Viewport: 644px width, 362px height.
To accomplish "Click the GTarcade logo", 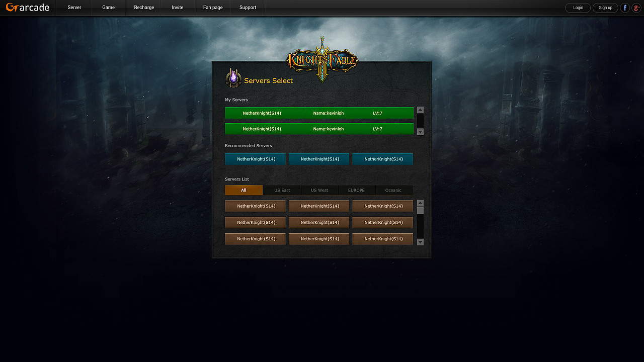I will [28, 8].
